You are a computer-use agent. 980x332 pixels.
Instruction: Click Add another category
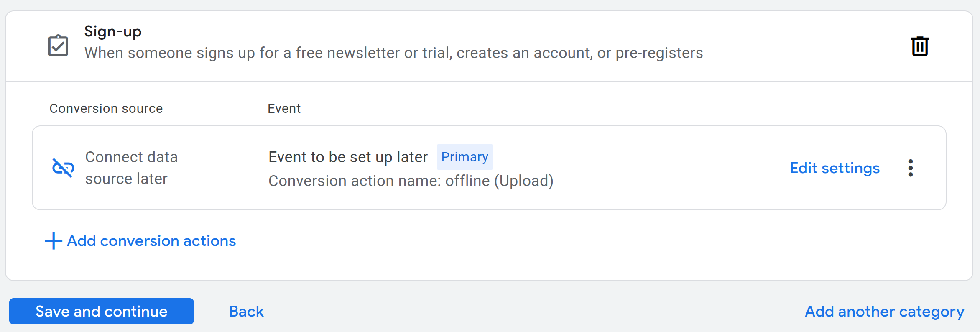884,312
